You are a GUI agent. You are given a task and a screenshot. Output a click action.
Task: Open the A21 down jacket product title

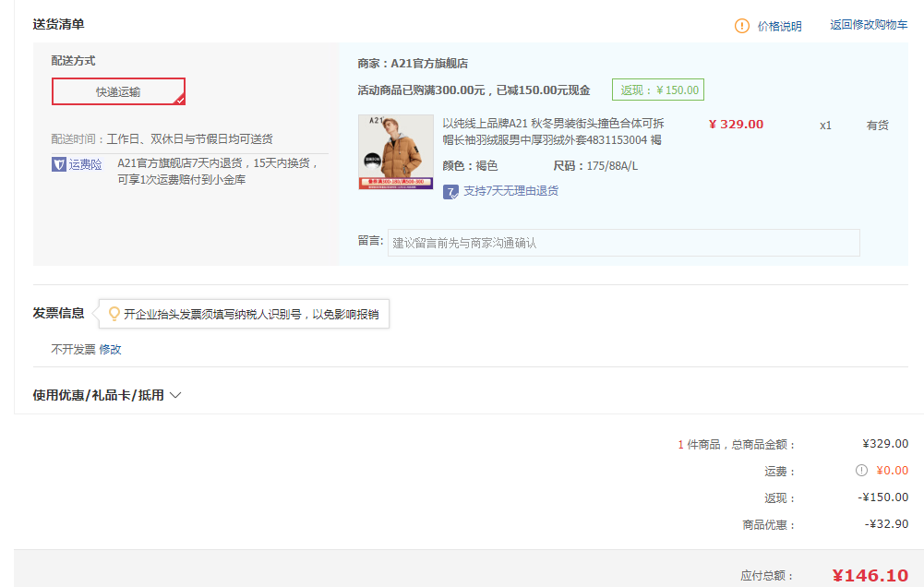553,131
